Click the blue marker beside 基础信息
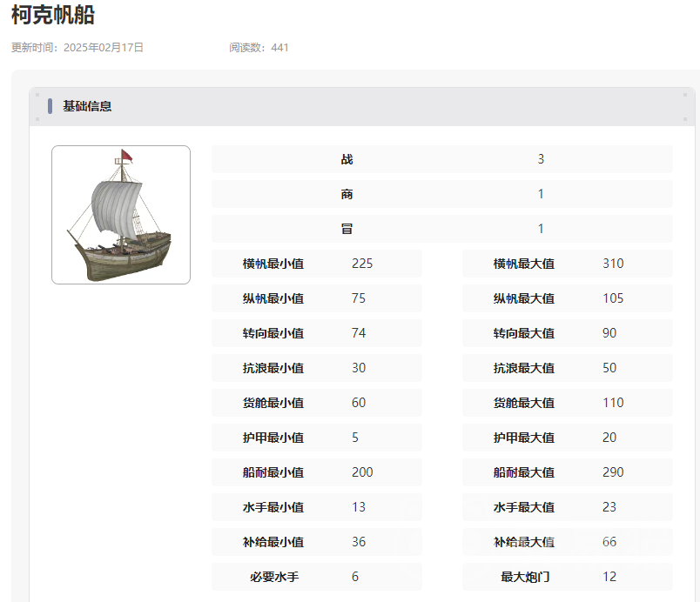The image size is (700, 602). coord(50,106)
